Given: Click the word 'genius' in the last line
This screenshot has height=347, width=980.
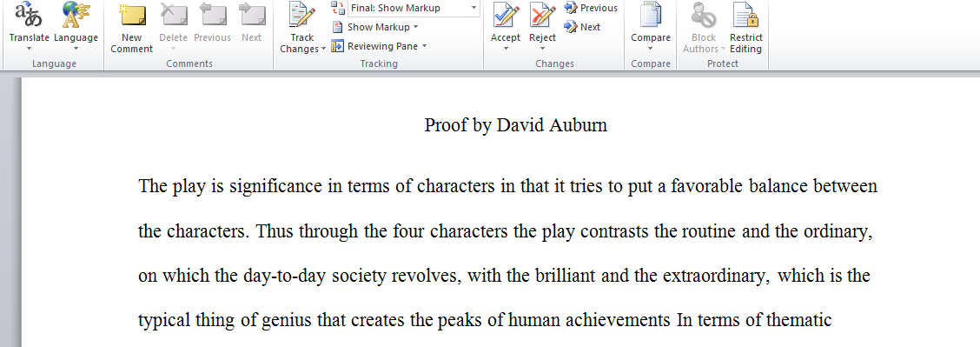Looking at the screenshot, I should pos(287,321).
